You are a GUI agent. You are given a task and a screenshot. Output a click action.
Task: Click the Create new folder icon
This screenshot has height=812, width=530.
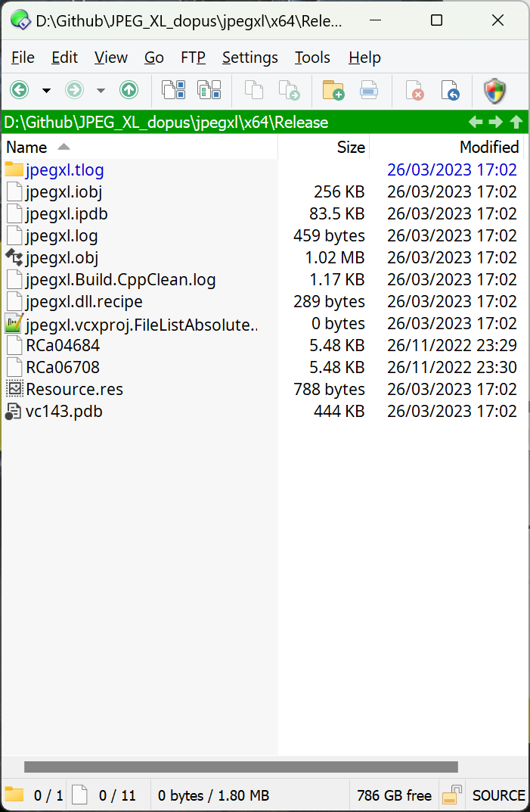coord(333,90)
